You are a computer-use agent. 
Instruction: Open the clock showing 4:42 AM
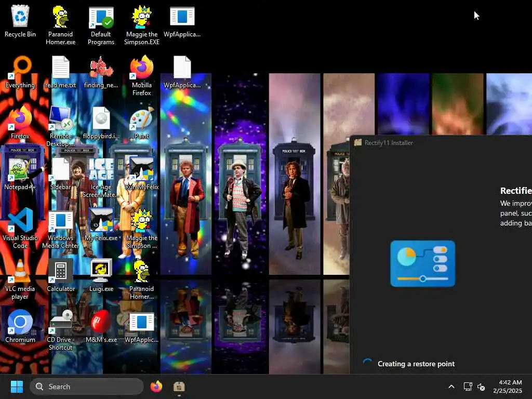click(508, 387)
